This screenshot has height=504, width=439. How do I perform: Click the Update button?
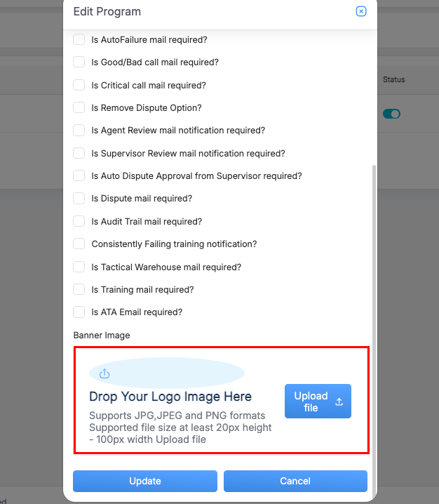coord(145,482)
